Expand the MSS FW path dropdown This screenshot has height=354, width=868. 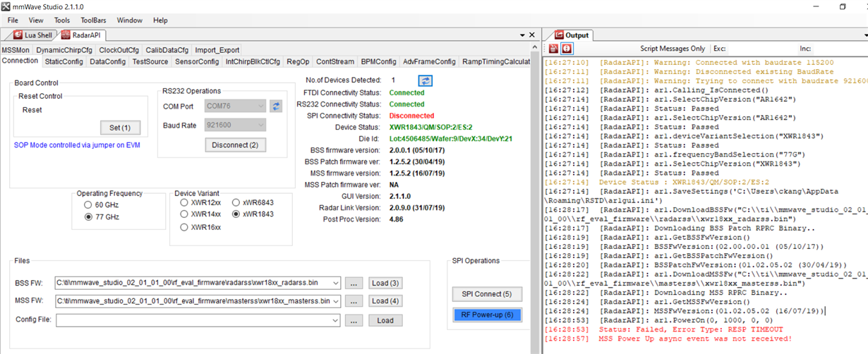(335, 301)
